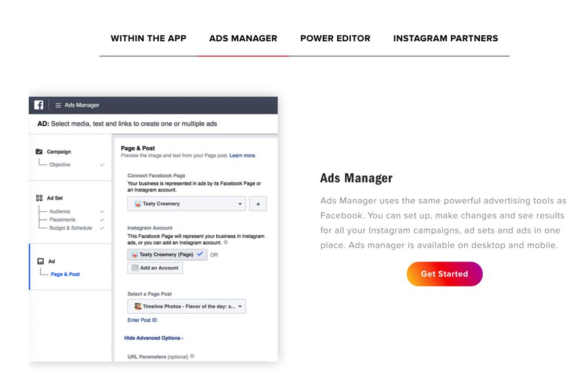Switch to the Power Editor tab
The height and width of the screenshot is (391, 588).
pos(335,39)
